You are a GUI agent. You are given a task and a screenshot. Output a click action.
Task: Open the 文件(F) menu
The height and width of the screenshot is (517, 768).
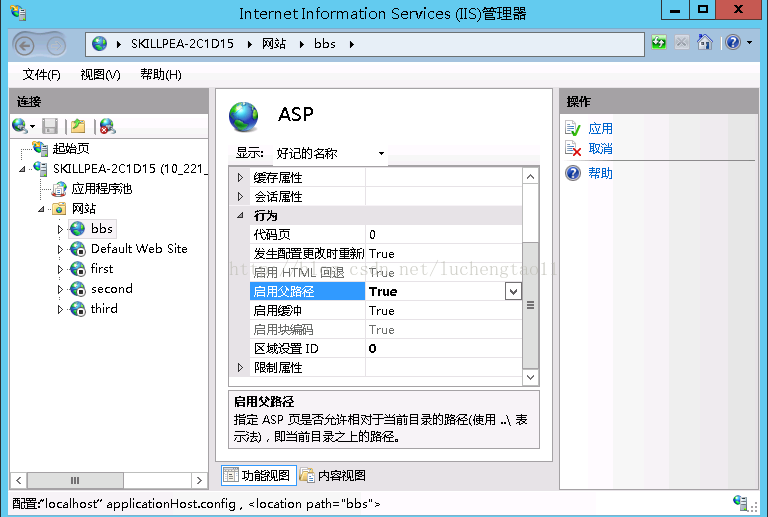(x=42, y=74)
